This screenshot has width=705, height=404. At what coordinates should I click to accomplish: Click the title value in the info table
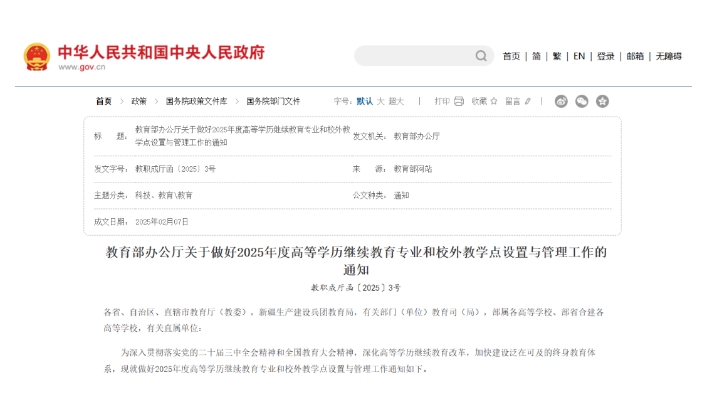pos(243,136)
